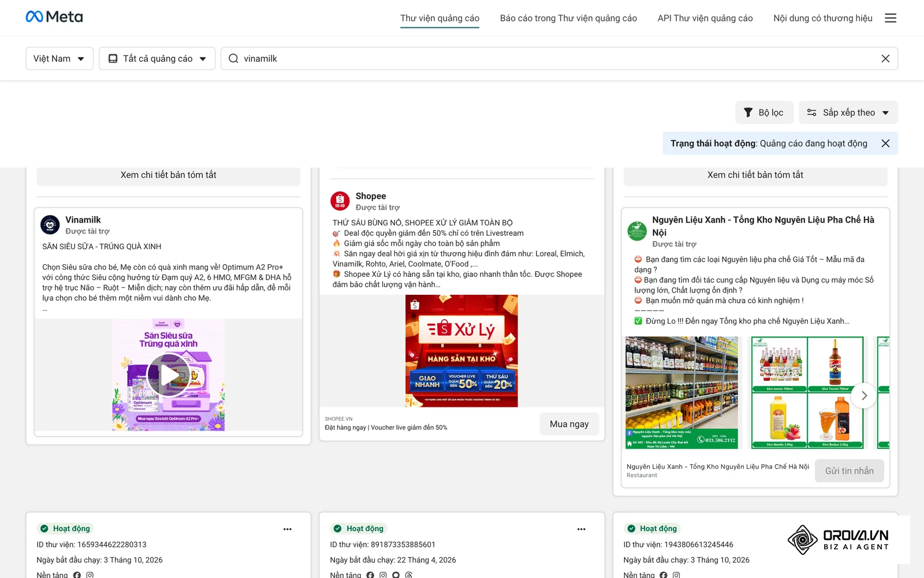Viewport: 924px width, 578px height.
Task: Open the Vinamilk advertiser name link
Action: point(83,220)
